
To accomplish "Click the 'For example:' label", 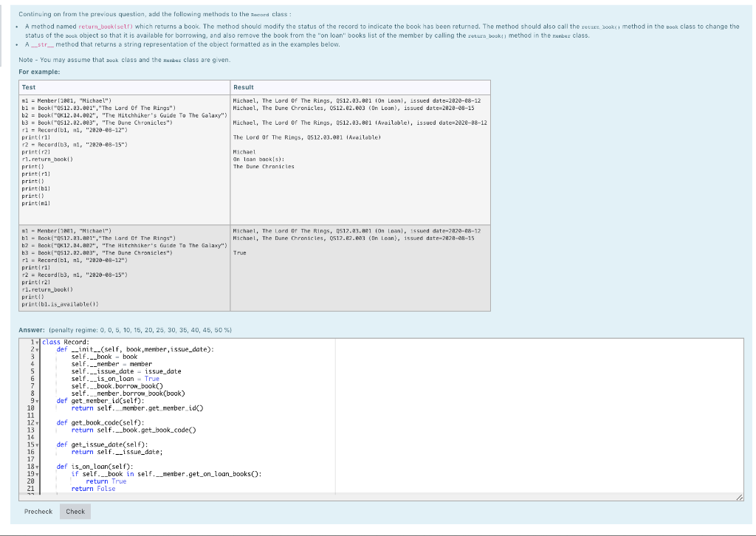I will 40,72.
